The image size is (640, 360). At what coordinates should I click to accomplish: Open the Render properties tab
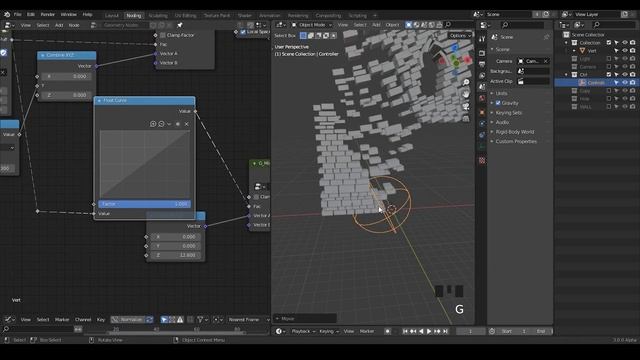tap(482, 53)
